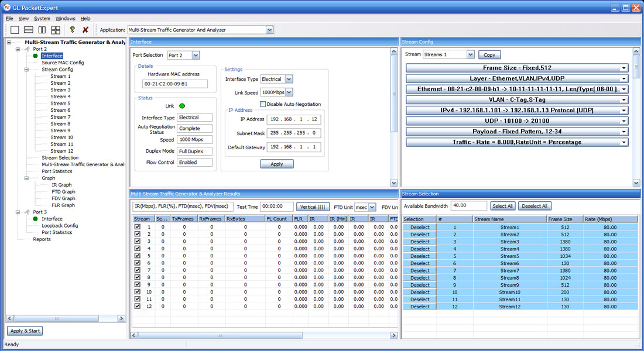Click the Vertical layout button

pos(313,207)
